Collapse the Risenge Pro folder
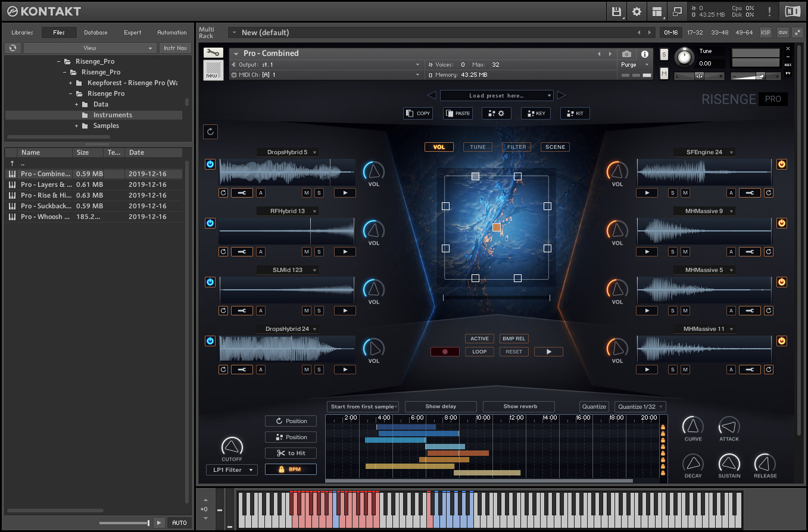The image size is (808, 532). 71,94
